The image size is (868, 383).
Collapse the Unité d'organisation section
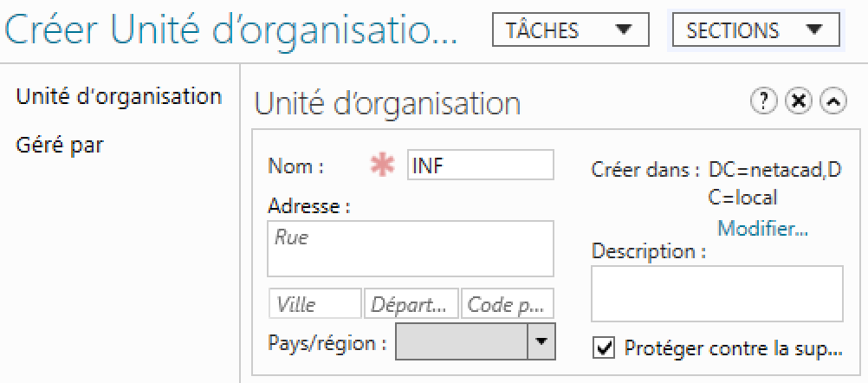click(x=832, y=101)
